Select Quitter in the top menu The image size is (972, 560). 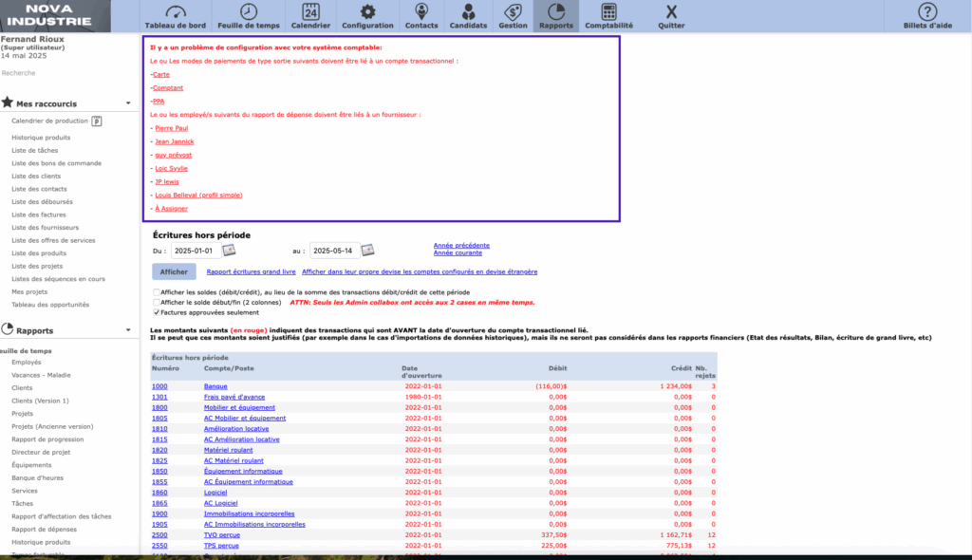coord(671,15)
